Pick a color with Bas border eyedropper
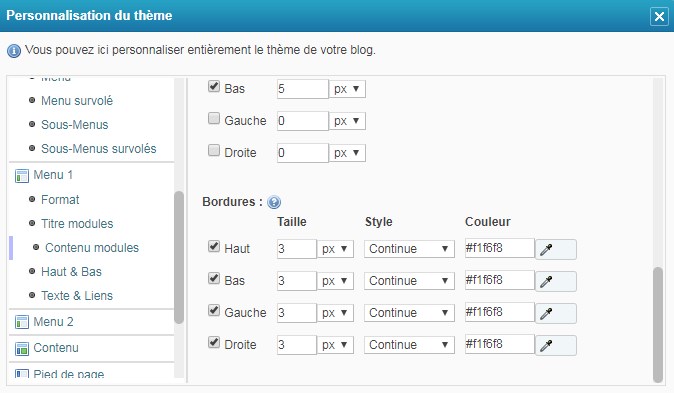The image size is (674, 393). (x=555, y=282)
